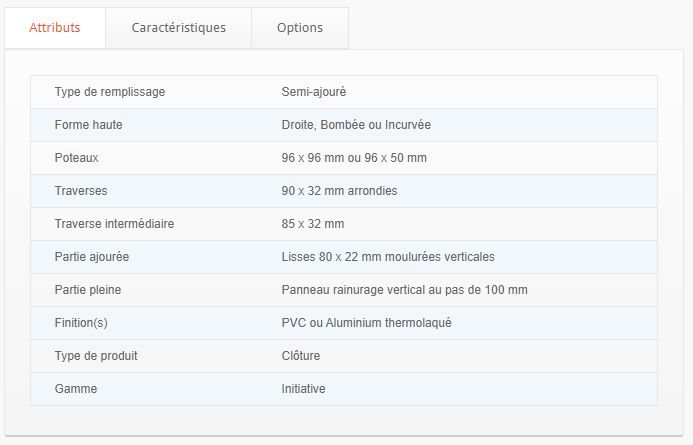Click the '96 x 96 mm ou 96 x 50 mm' value
The height and width of the screenshot is (445, 693).
[354, 158]
